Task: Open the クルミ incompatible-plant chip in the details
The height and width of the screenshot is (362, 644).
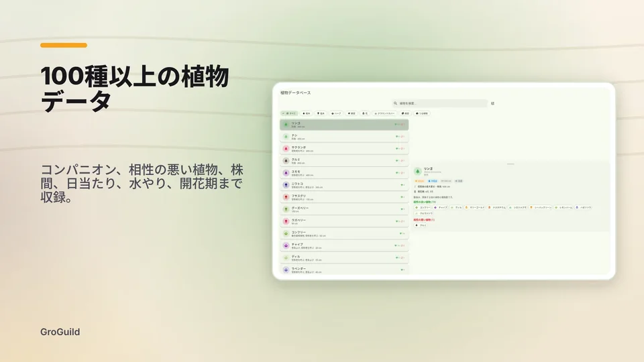Action: (x=421, y=225)
